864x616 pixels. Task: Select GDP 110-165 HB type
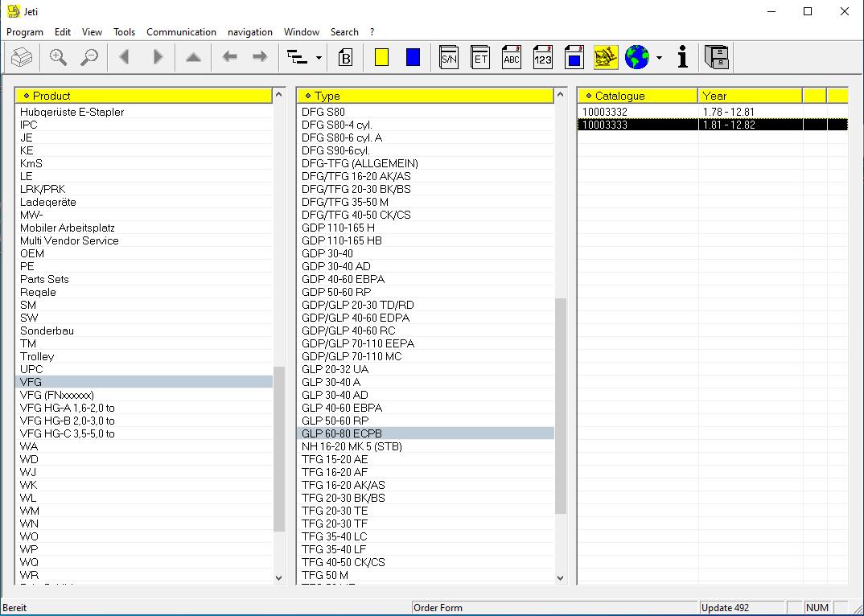[426, 240]
